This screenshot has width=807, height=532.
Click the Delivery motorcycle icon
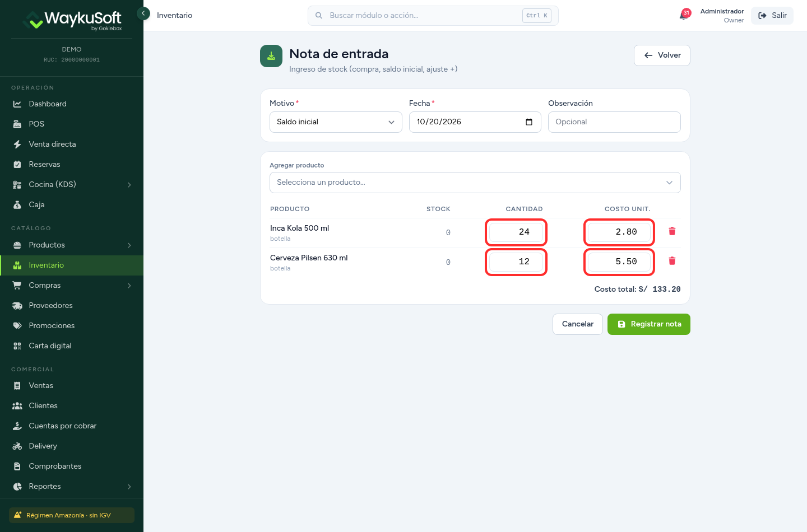point(17,446)
